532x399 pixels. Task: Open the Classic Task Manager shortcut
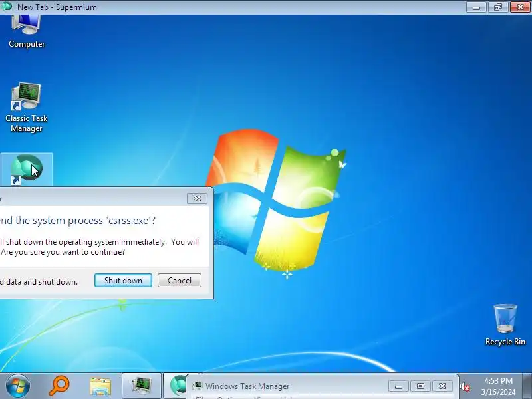(x=27, y=107)
